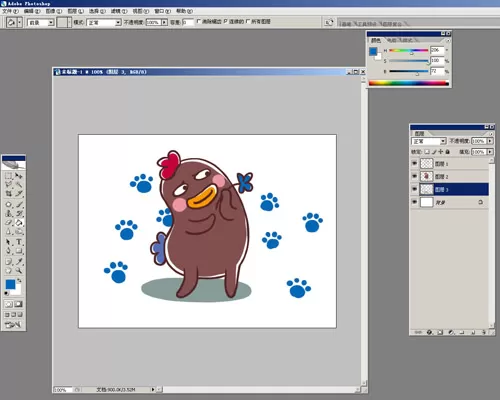Open the status bar info arrow menu

pos(153,389)
